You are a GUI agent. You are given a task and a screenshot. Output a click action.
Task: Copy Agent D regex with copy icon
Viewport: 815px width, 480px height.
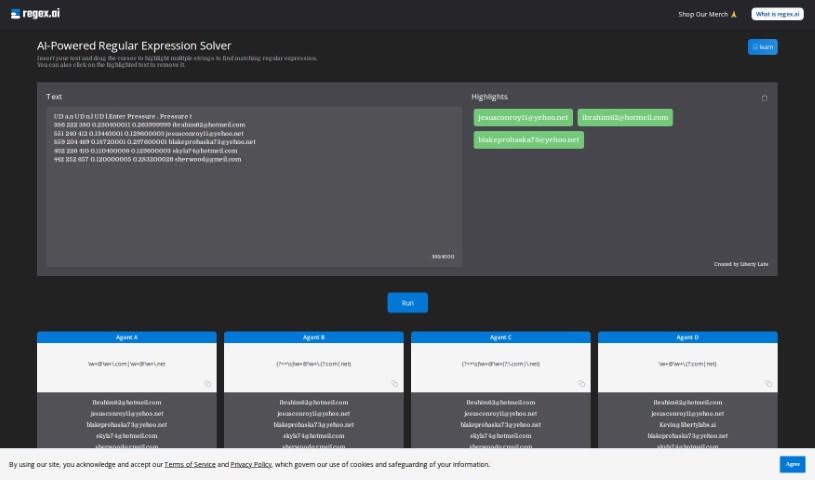tap(768, 384)
